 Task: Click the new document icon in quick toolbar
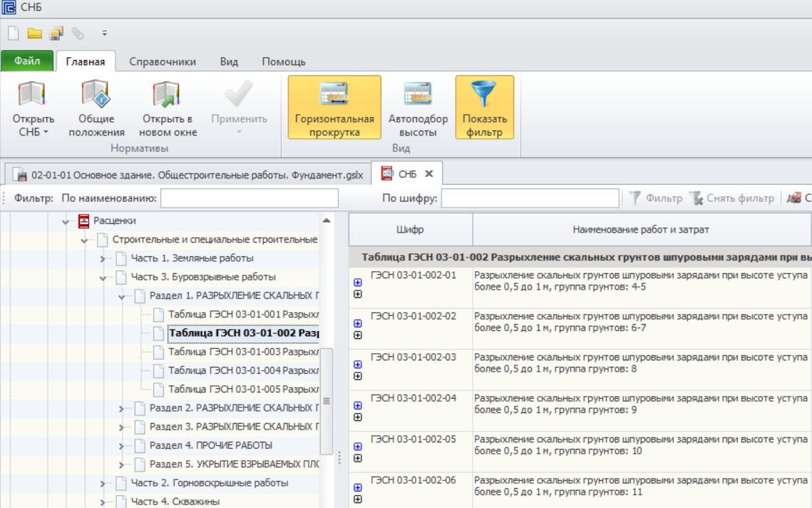coord(14,33)
